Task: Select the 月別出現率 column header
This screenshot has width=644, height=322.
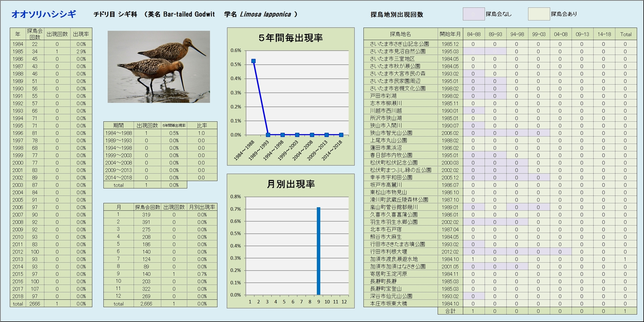Action: click(x=202, y=207)
